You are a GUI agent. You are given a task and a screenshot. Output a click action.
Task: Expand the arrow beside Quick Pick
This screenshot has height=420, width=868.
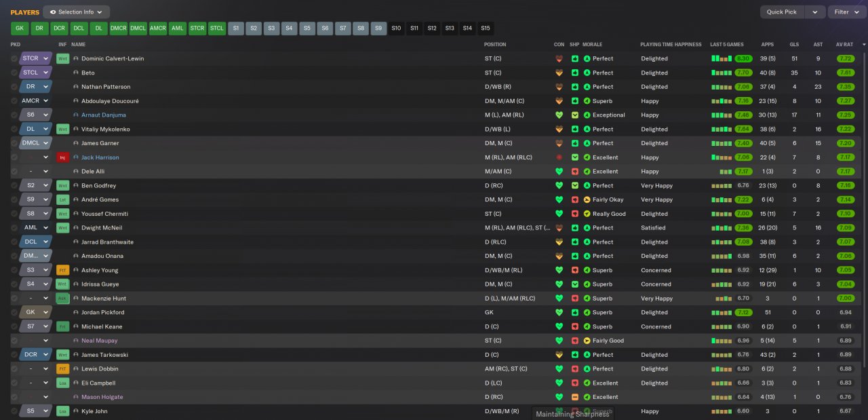coord(816,12)
